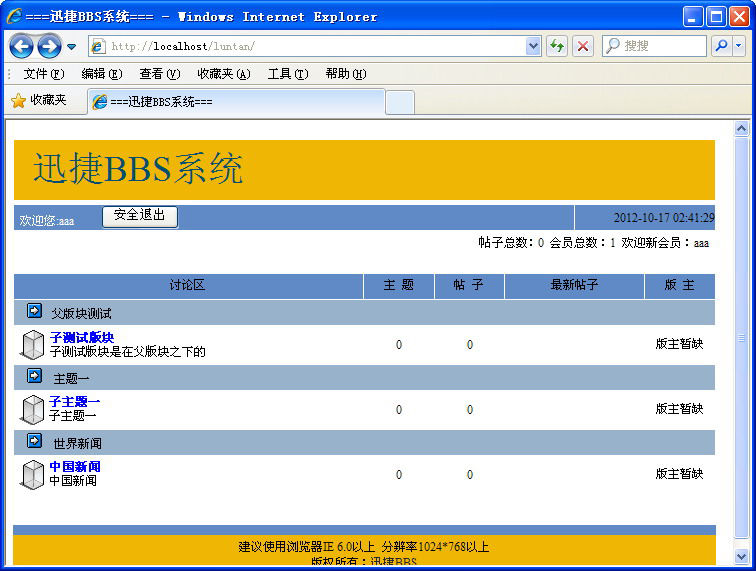756x571 pixels.
Task: Open the 查看(V) menu
Action: pos(160,74)
